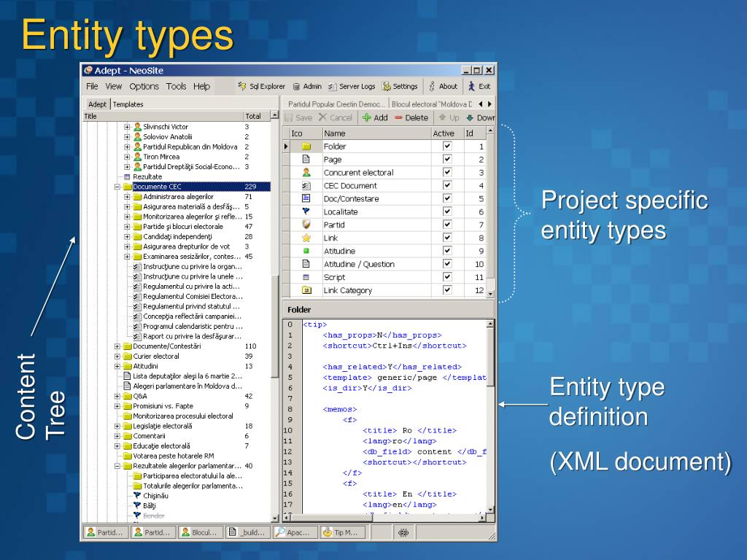Expand the Q&A folder
Viewport: 747px width, 560px height.
[x=117, y=396]
